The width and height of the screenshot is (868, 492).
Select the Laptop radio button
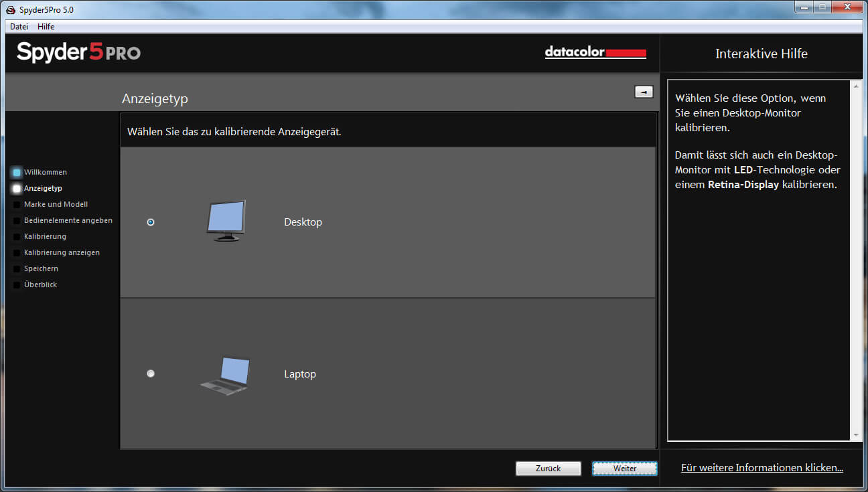point(151,374)
